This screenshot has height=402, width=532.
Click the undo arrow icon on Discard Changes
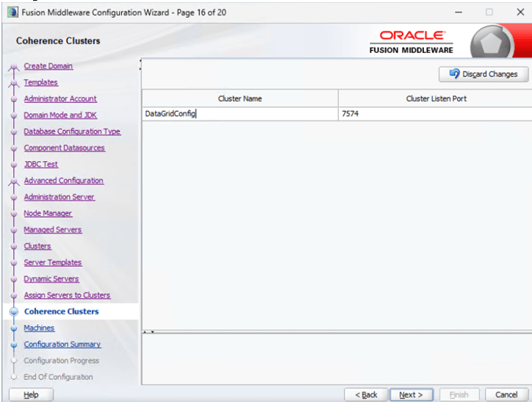point(454,73)
